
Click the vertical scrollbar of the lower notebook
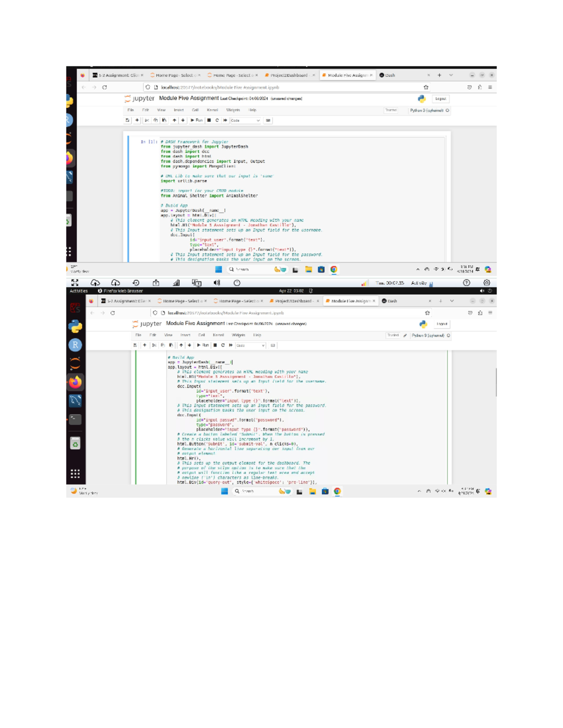pyautogui.click(x=495, y=382)
